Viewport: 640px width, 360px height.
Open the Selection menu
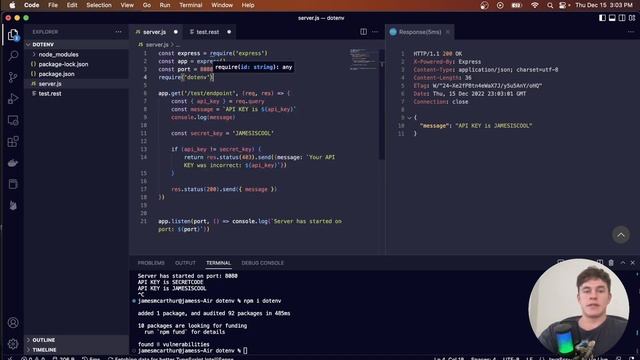tap(99, 5)
